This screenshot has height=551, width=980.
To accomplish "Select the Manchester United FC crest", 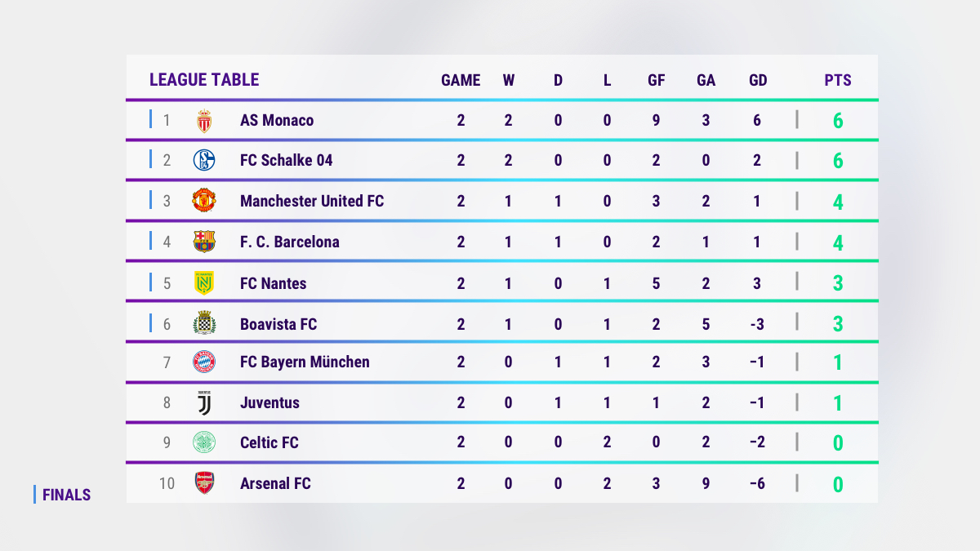I will tap(204, 200).
